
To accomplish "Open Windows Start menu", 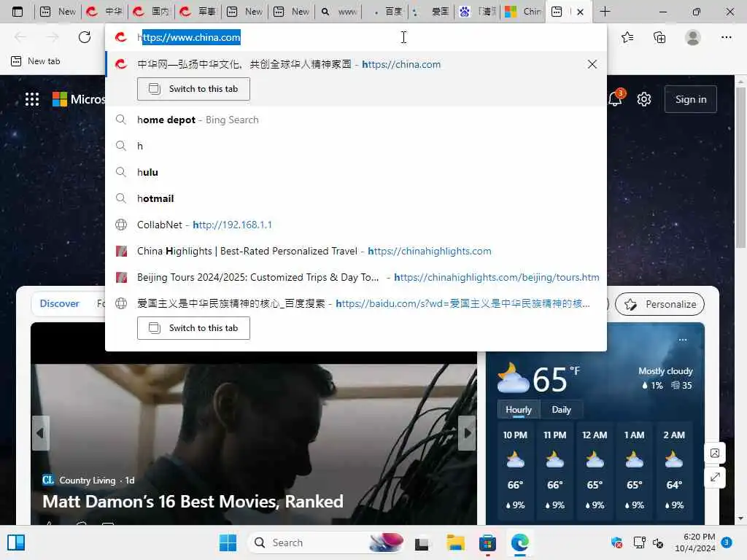I will (228, 542).
